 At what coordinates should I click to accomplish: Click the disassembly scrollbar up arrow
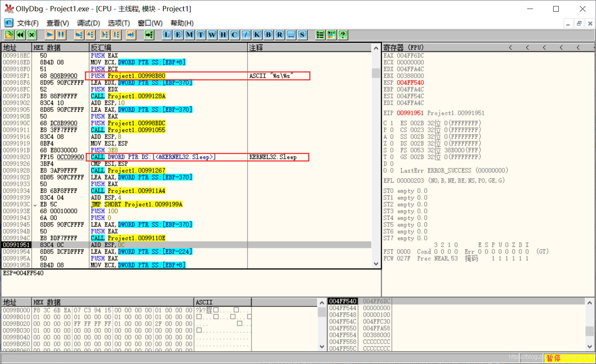[376, 48]
